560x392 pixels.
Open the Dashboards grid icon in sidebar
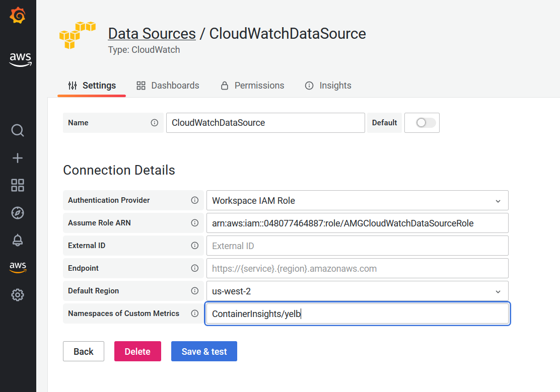18,185
